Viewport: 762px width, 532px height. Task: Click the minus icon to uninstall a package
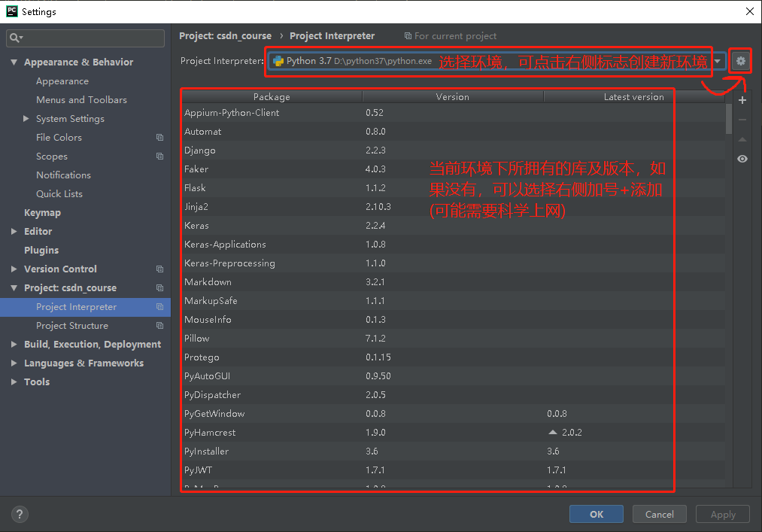pyautogui.click(x=742, y=119)
